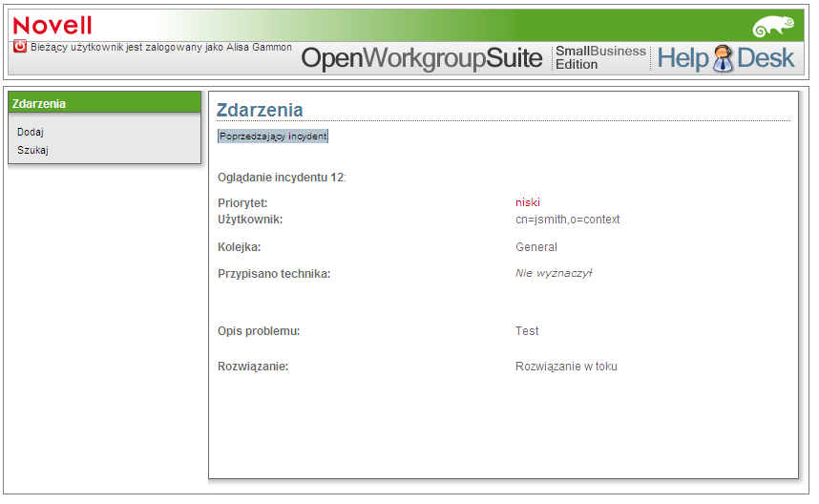Click the 'Użytkownik:' label
The width and height of the screenshot is (819, 504).
tap(250, 220)
